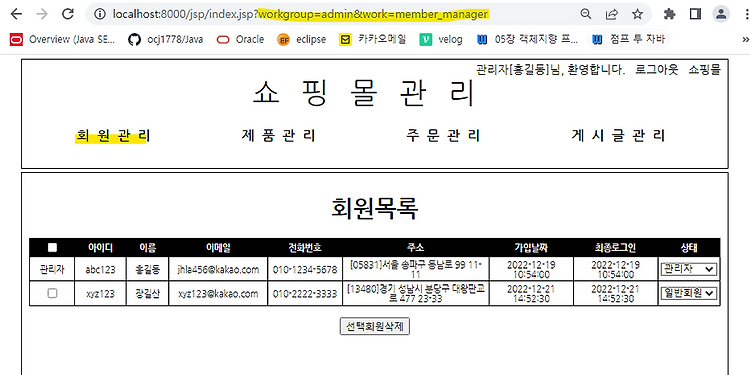Check the checkbox for member xyz123
Viewport: 750px width, 375px height.
pyautogui.click(x=52, y=294)
